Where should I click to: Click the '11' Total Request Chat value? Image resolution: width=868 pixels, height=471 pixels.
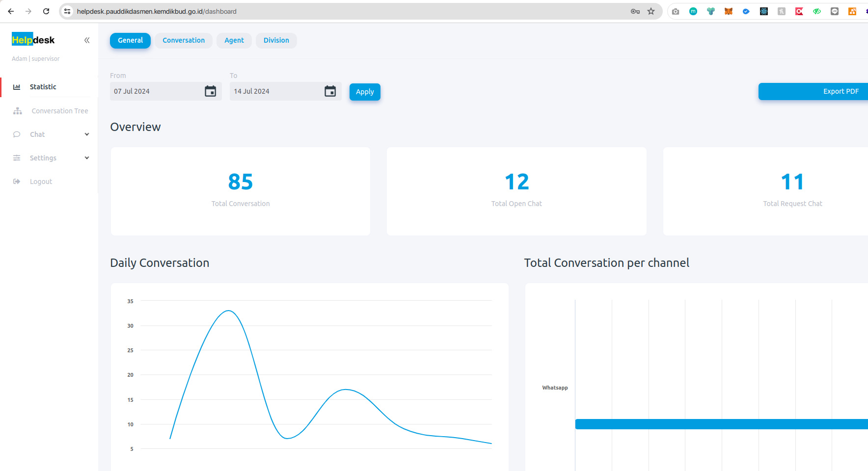792,182
